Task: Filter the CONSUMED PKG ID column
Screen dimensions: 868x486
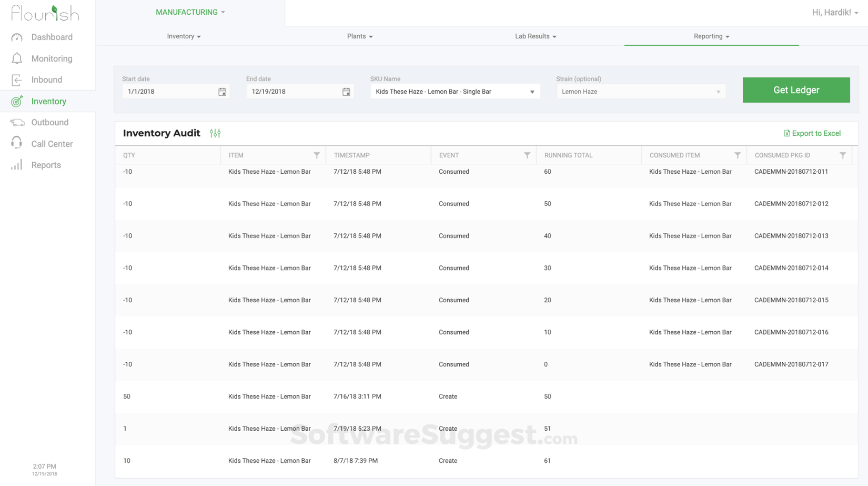Action: 843,155
